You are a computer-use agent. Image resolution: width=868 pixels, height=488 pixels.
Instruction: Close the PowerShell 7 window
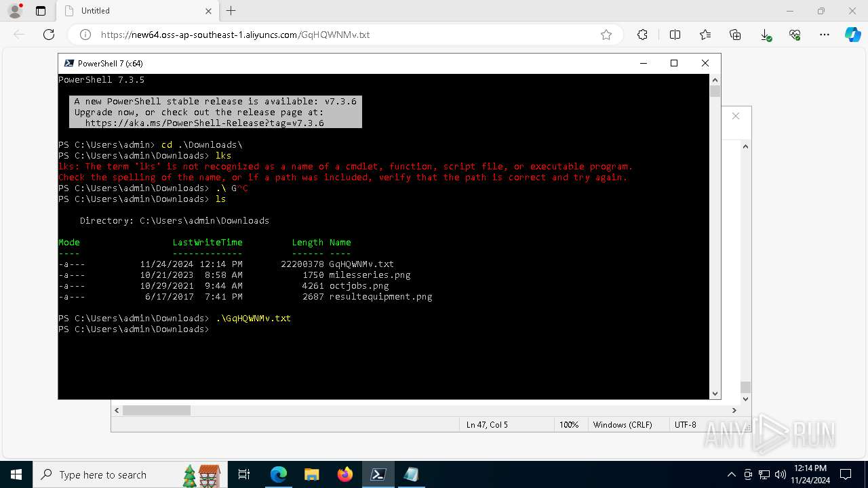point(705,63)
